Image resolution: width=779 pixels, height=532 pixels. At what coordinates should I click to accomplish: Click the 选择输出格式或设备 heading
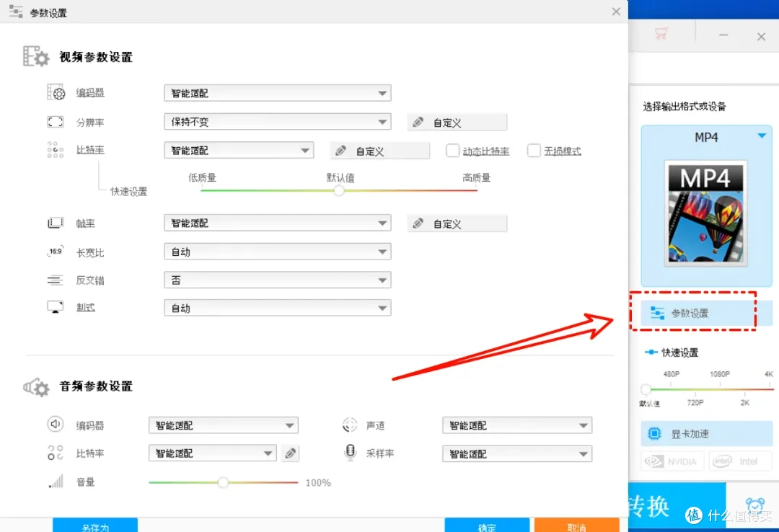point(684,106)
